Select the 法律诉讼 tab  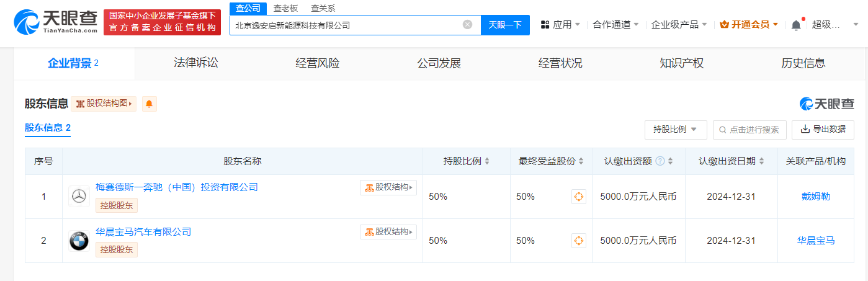[196, 63]
